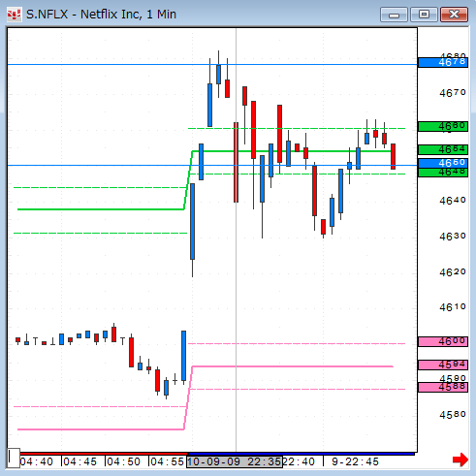Click the 4640 price axis value

point(453,201)
